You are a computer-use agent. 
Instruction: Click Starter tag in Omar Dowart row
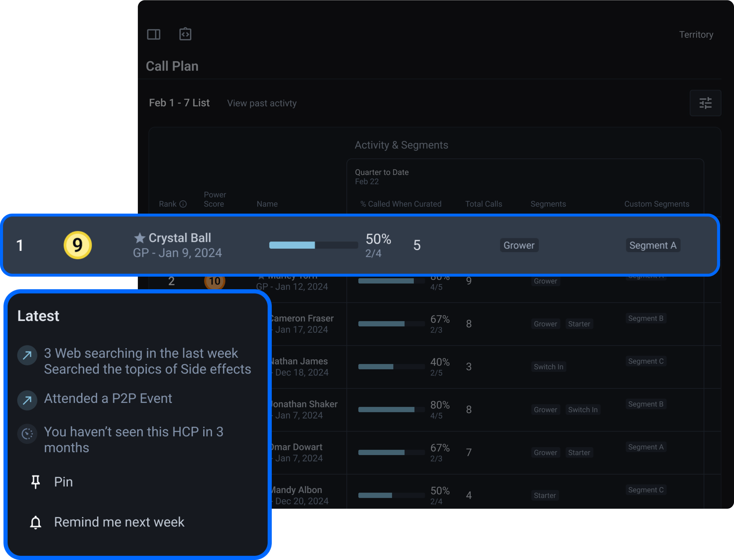579,453
